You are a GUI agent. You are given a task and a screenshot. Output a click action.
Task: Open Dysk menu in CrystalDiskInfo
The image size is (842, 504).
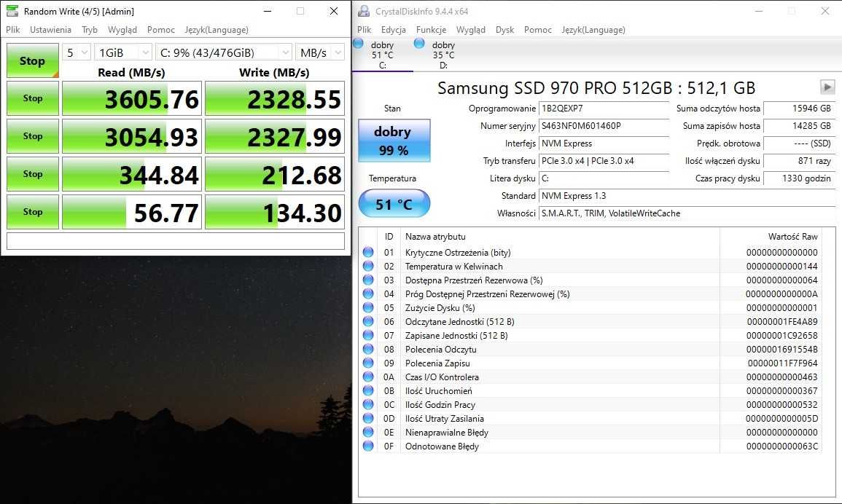[x=504, y=30]
